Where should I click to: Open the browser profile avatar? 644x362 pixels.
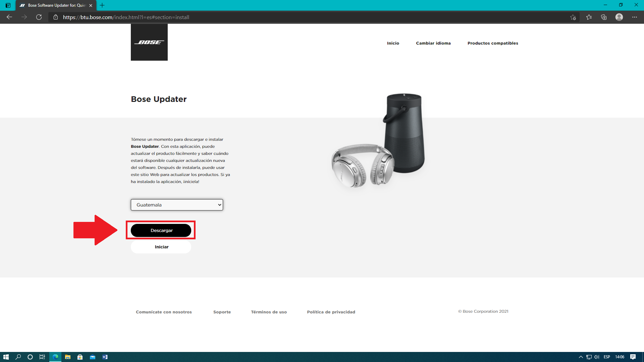[619, 17]
